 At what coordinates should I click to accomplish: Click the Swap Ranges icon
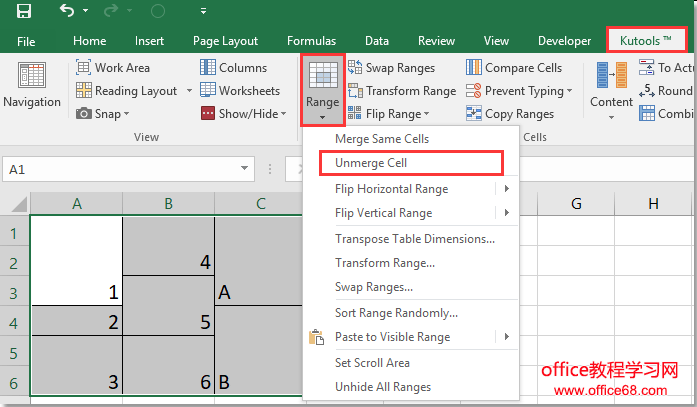[356, 68]
